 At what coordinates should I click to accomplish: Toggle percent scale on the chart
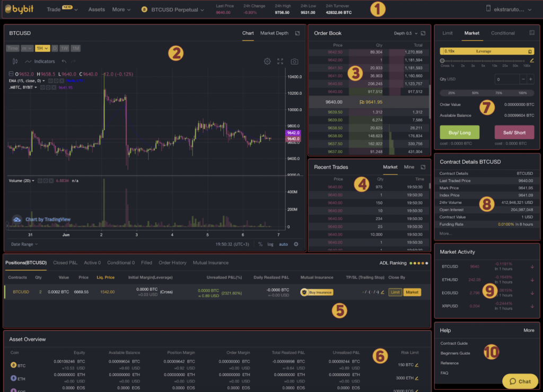(260, 244)
